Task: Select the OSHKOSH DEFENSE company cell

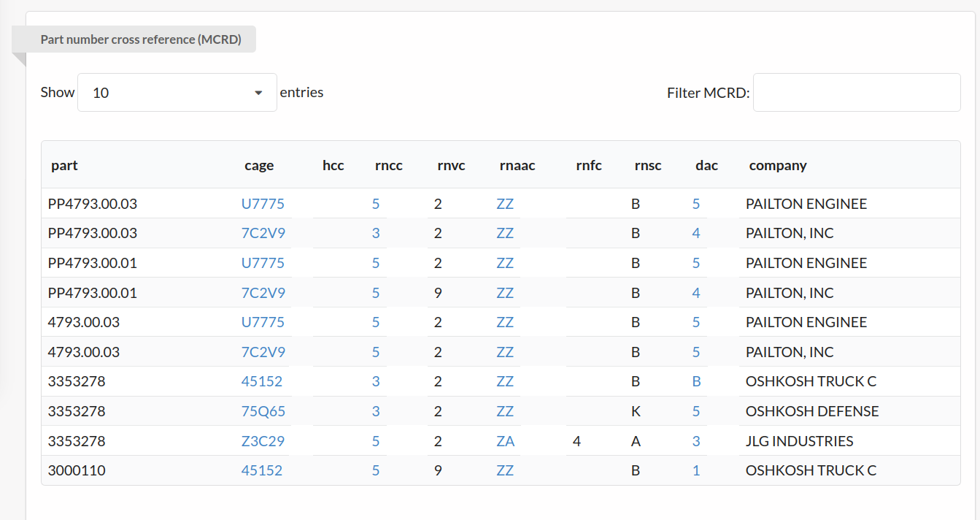Action: (x=812, y=411)
